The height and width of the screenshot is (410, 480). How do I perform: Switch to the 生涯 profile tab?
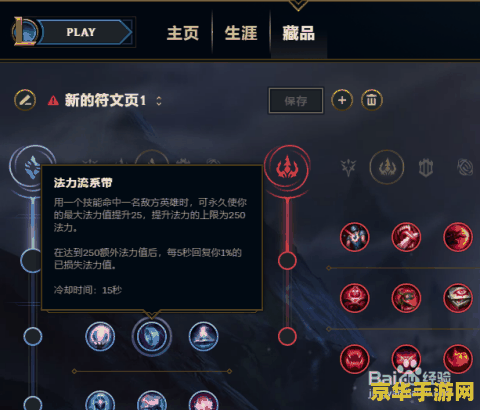[241, 33]
